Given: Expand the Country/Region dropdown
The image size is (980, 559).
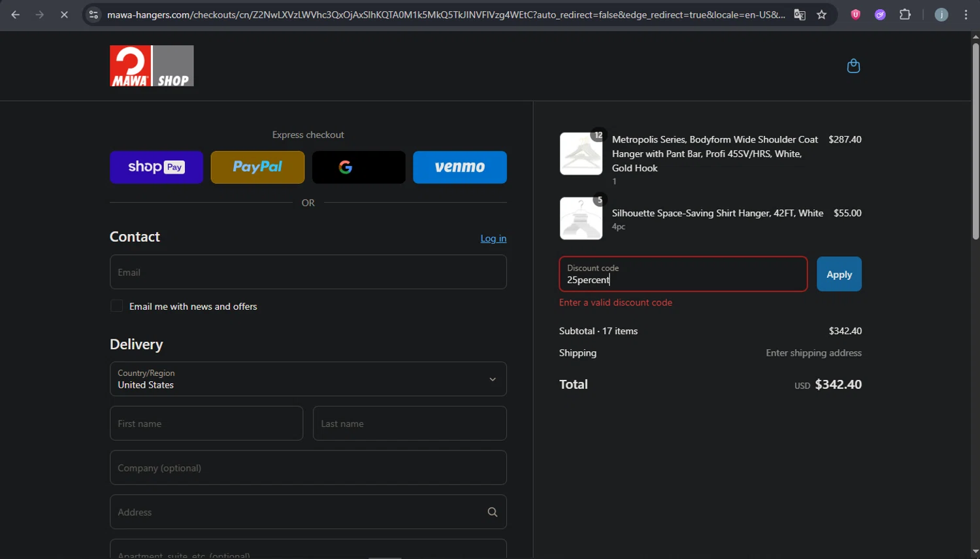Looking at the screenshot, I should (x=308, y=379).
